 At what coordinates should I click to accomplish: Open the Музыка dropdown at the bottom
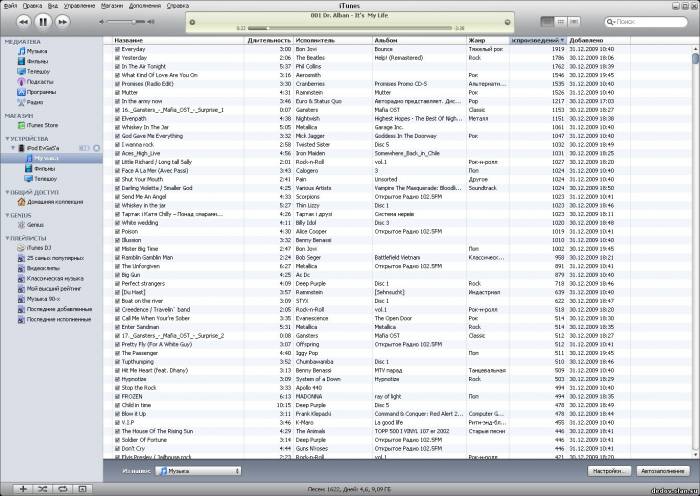195,469
